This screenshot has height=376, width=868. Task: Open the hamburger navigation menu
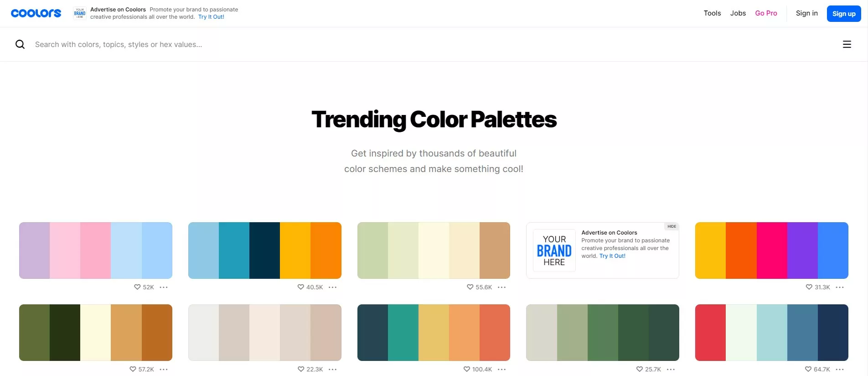[847, 44]
